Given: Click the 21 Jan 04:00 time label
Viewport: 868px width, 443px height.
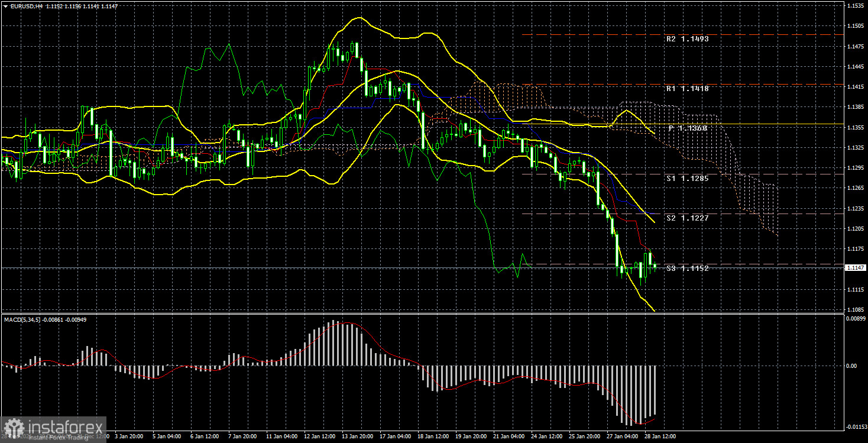Looking at the screenshot, I should click(510, 436).
